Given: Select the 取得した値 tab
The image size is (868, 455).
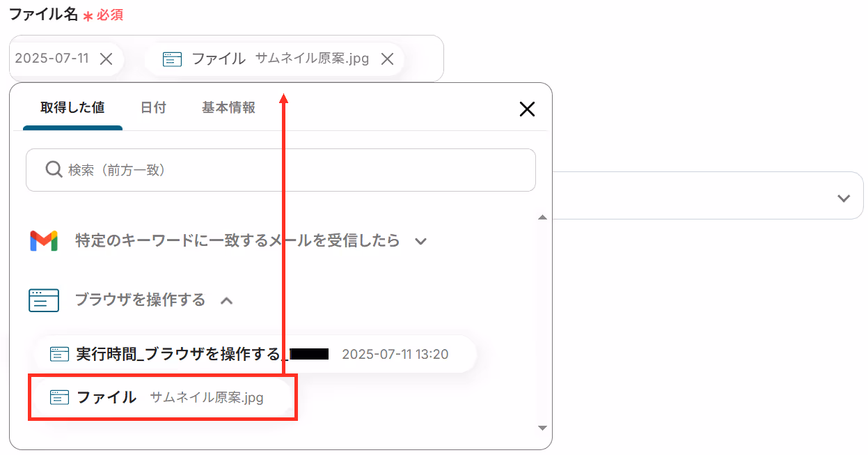Looking at the screenshot, I should (x=72, y=107).
